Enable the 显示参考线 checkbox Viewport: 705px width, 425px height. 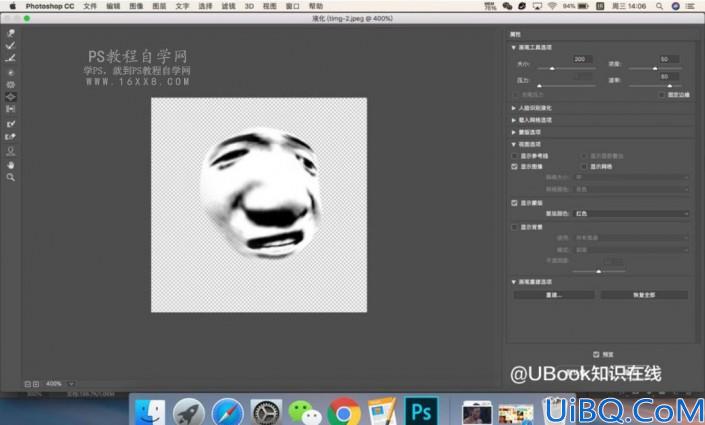(x=514, y=156)
